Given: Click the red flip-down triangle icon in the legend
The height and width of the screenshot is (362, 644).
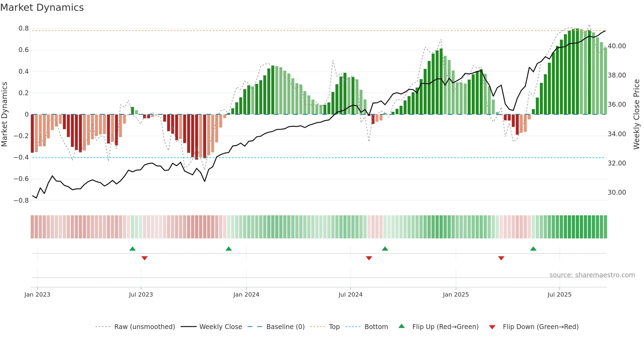Looking at the screenshot, I should (492, 327).
